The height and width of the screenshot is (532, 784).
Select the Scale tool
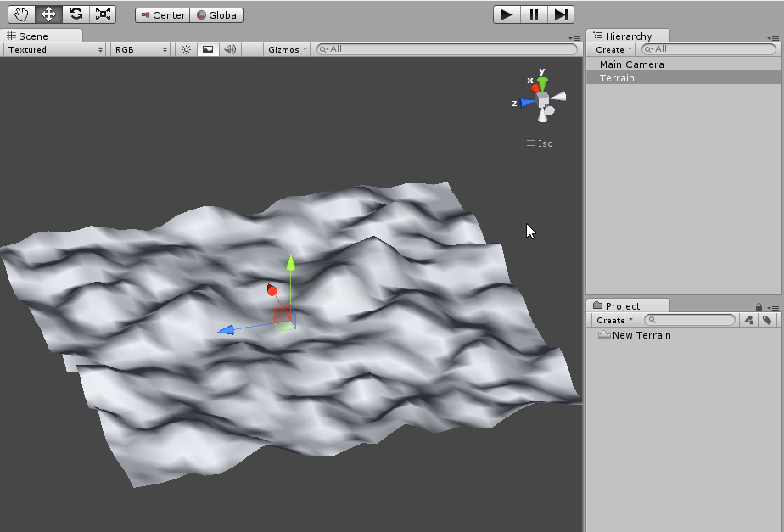point(103,14)
